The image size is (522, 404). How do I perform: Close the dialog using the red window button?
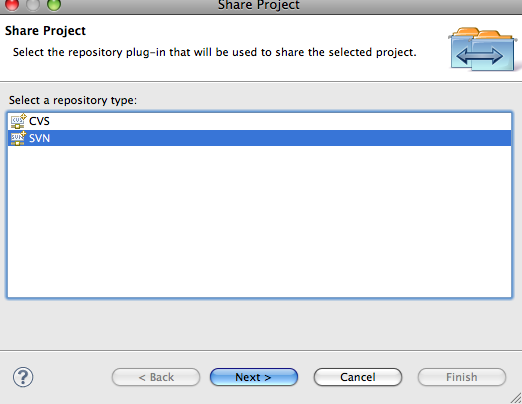[12, 4]
